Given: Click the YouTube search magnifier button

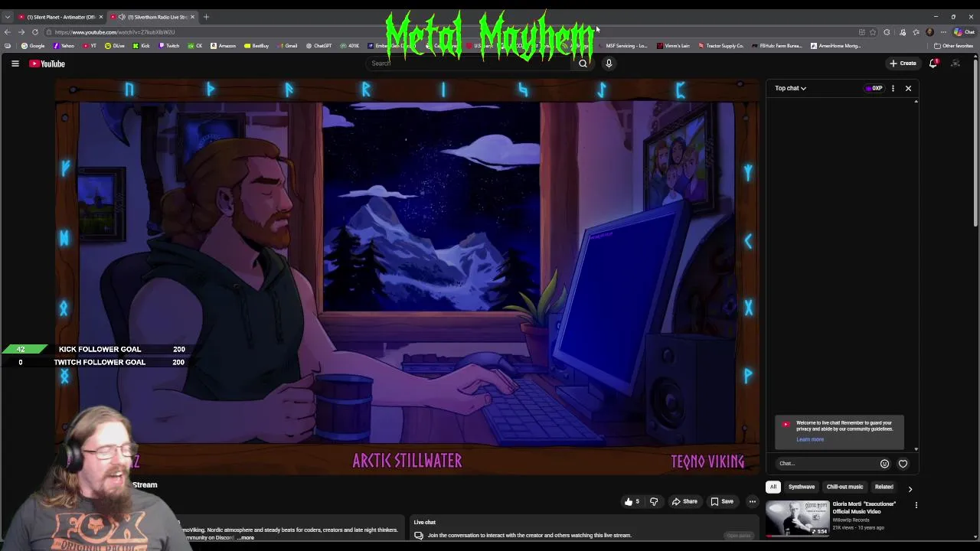Looking at the screenshot, I should pos(583,64).
